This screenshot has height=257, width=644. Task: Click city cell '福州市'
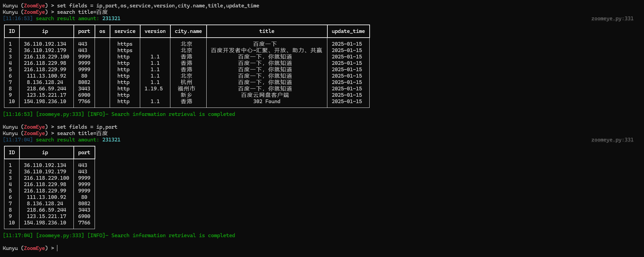186,89
